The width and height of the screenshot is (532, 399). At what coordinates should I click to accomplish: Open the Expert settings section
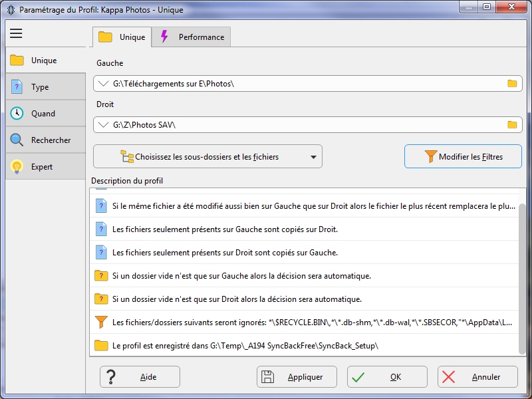45,167
